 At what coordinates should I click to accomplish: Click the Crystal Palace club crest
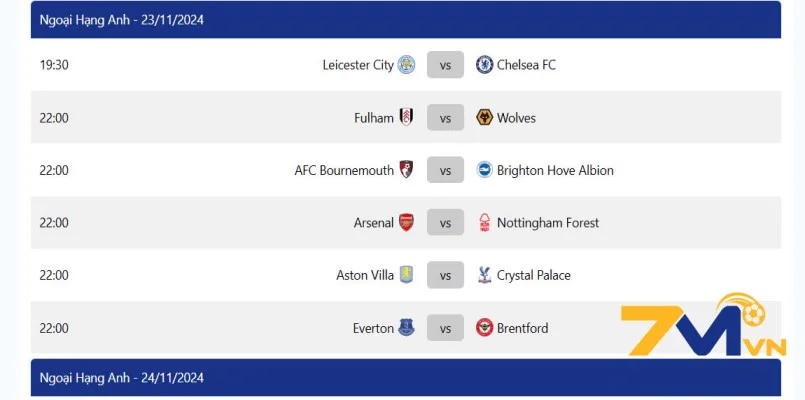pyautogui.click(x=485, y=275)
